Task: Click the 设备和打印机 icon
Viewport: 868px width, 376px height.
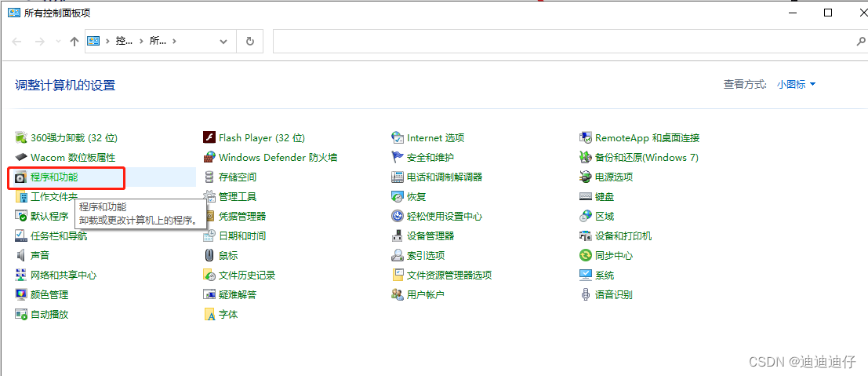Action: click(x=586, y=235)
